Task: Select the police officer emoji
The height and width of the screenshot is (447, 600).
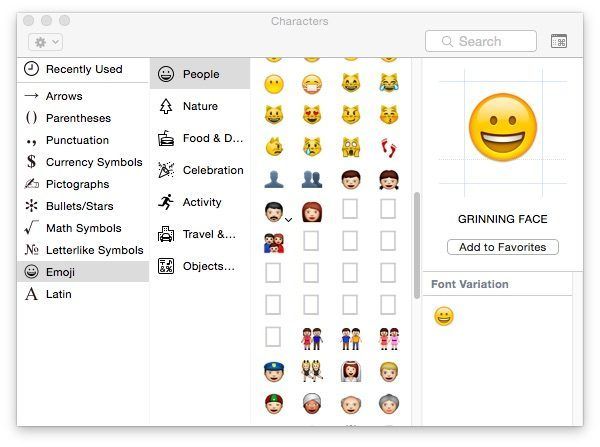Action: point(274,371)
